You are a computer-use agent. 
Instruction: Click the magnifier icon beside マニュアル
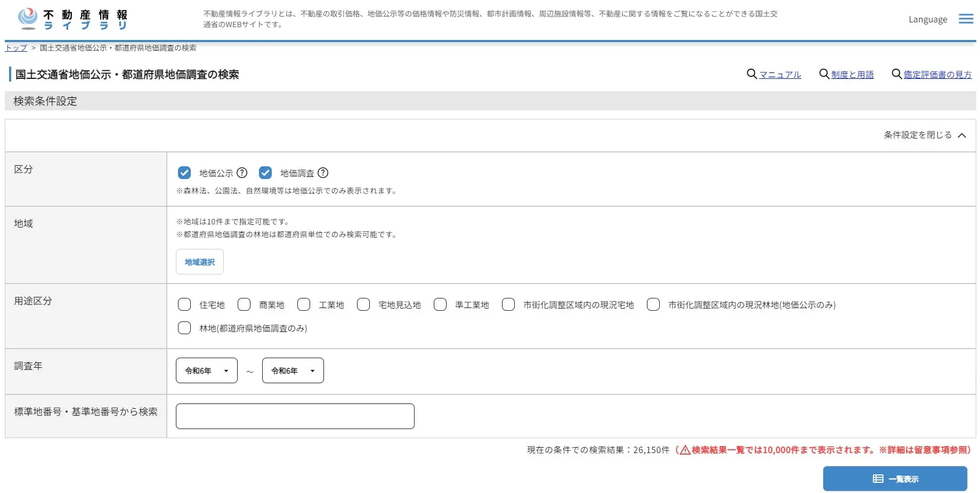(x=752, y=74)
